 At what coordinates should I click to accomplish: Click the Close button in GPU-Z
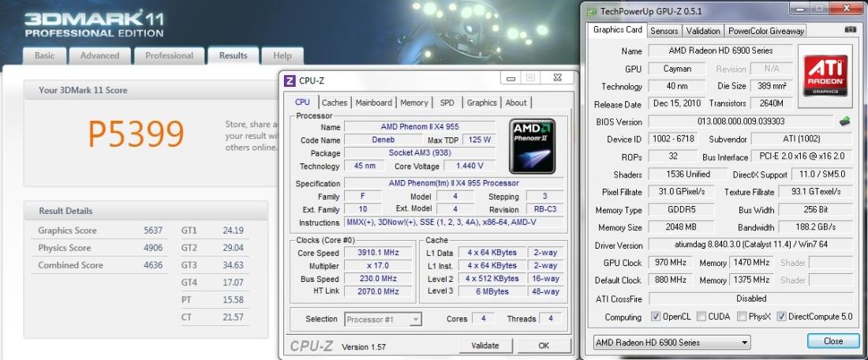(833, 340)
